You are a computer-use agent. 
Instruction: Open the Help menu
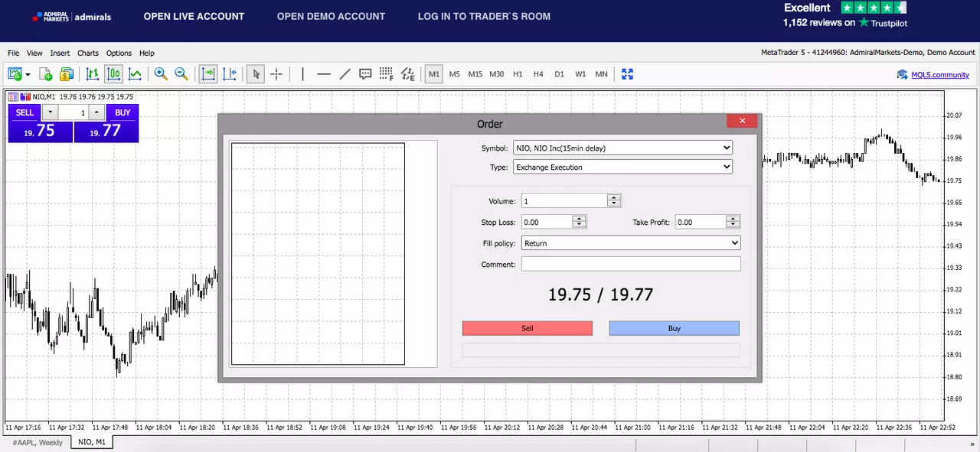(x=147, y=54)
